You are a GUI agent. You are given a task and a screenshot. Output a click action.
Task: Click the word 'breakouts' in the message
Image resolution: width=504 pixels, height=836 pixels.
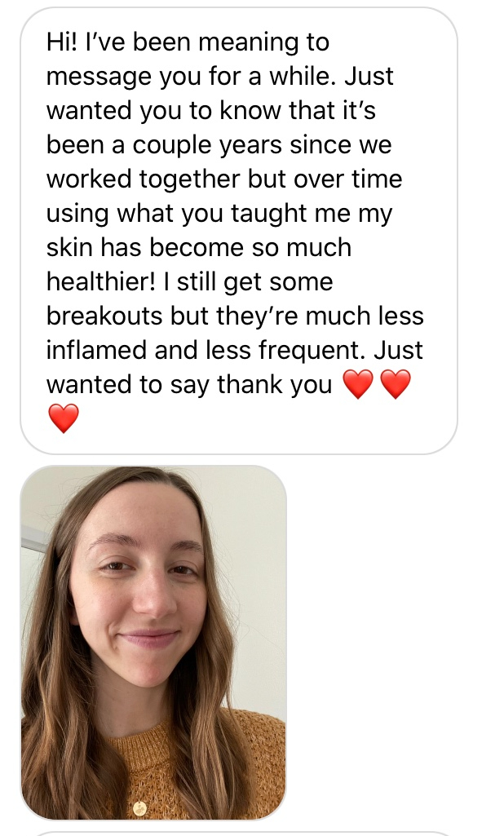click(x=105, y=316)
